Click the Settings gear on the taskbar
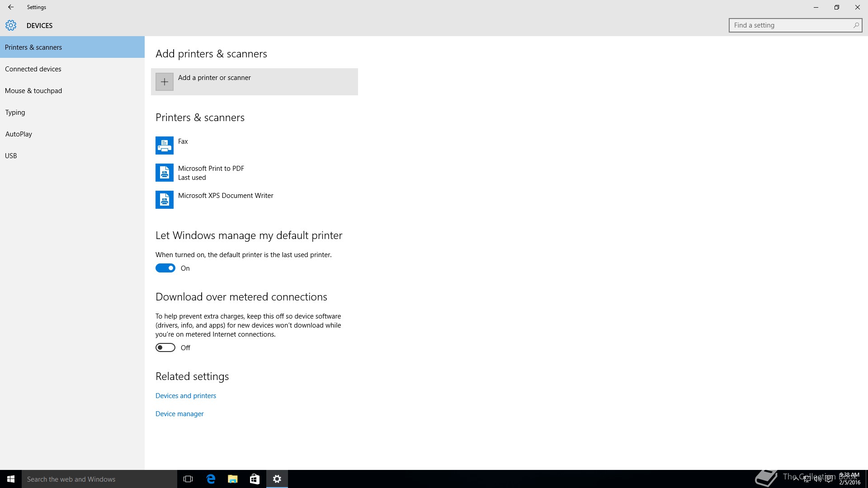The image size is (868, 488). (x=277, y=479)
